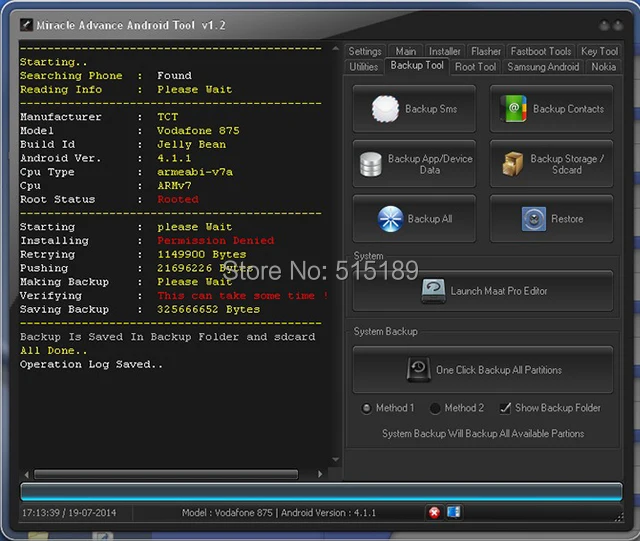Viewport: 640px width, 541px height.
Task: Click the Backup Storage / Sdcard drawer icon
Action: [x=513, y=164]
